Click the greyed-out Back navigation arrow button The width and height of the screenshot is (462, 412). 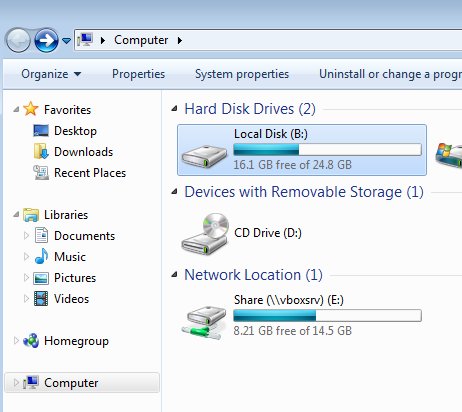pyautogui.click(x=18, y=40)
